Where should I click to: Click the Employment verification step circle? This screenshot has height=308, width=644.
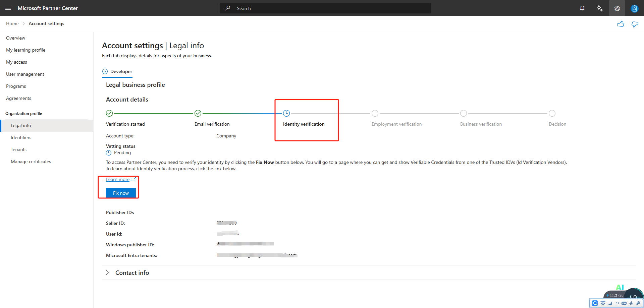pyautogui.click(x=375, y=113)
